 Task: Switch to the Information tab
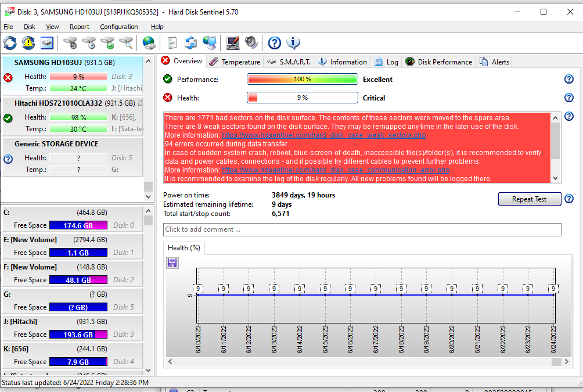click(x=343, y=62)
